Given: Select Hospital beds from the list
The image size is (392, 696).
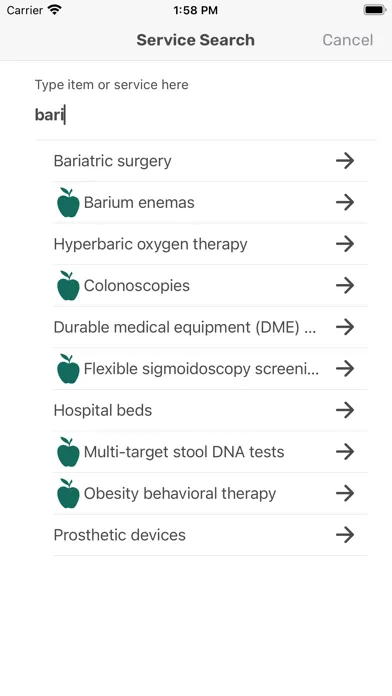Looking at the screenshot, I should point(210,410).
